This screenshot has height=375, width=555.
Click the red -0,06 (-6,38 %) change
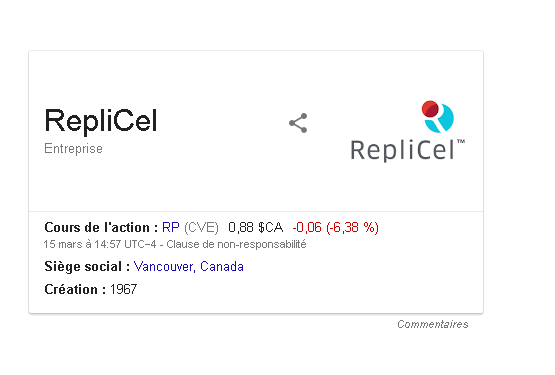click(x=336, y=227)
